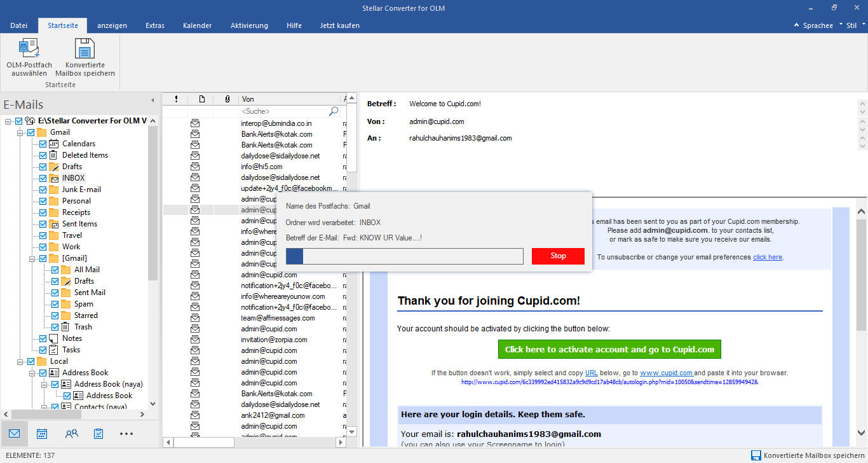Screen dimensions: 868x463
Task: Toggle the Sent Mail folder checkbox
Action: coord(55,293)
